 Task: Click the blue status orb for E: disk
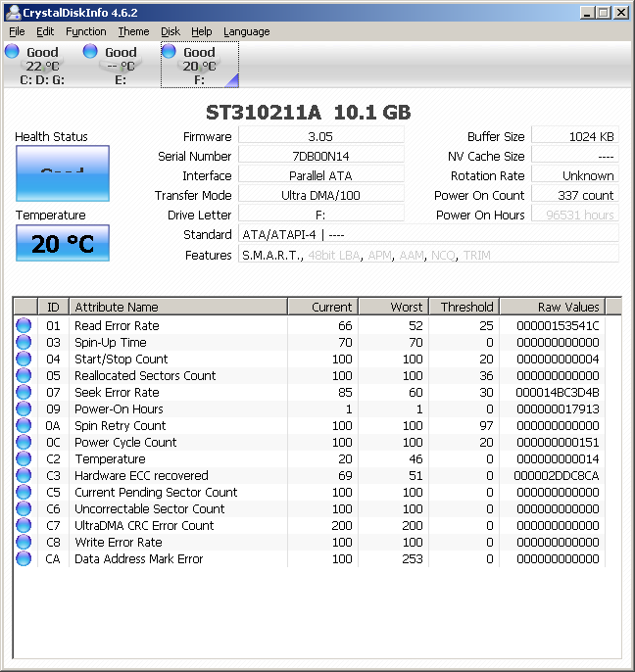click(90, 51)
